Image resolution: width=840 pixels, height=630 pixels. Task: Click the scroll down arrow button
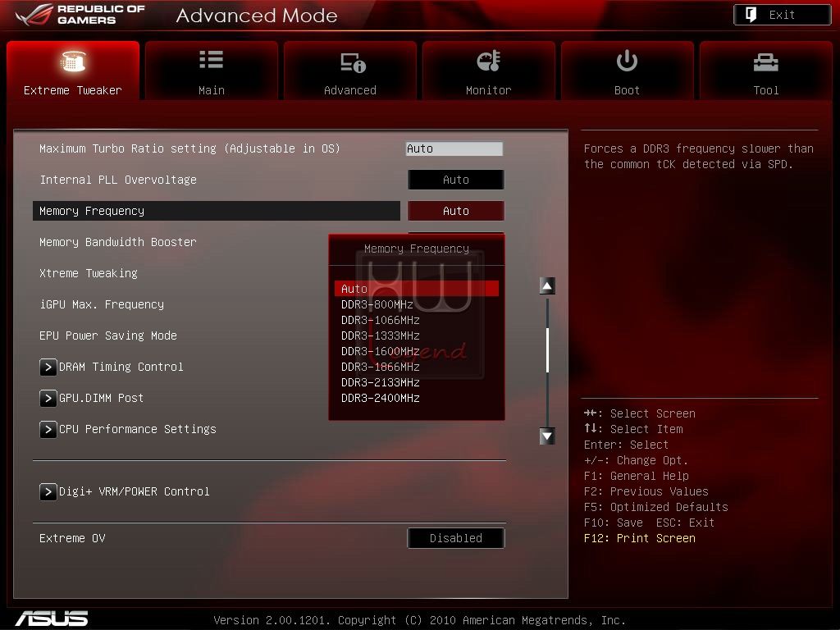(547, 436)
